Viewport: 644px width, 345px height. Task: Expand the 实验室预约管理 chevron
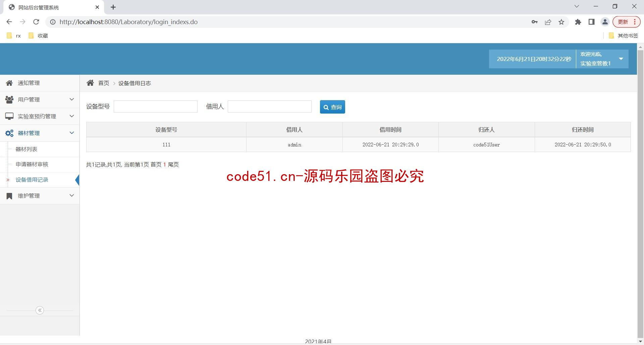tap(72, 116)
